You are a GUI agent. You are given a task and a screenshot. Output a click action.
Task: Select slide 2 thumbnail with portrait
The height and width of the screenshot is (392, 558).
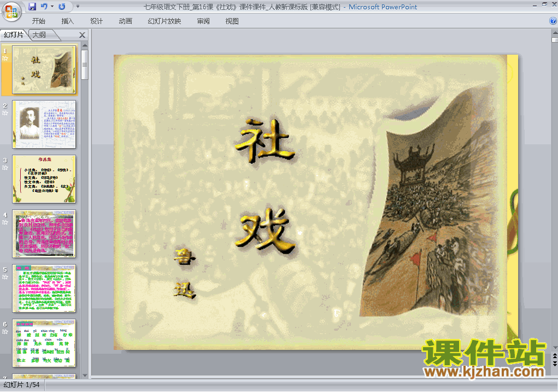click(44, 124)
